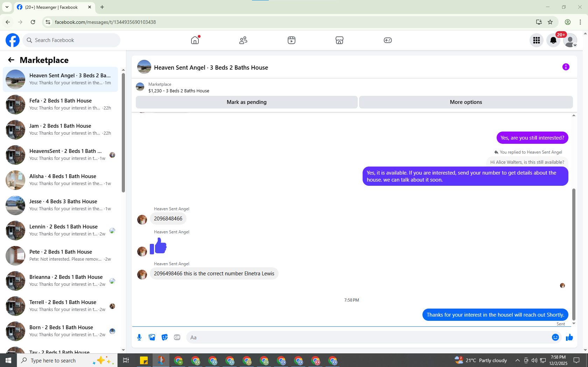The image size is (588, 367).
Task: Open taskbar clock 7:58 PM
Action: tap(558, 360)
